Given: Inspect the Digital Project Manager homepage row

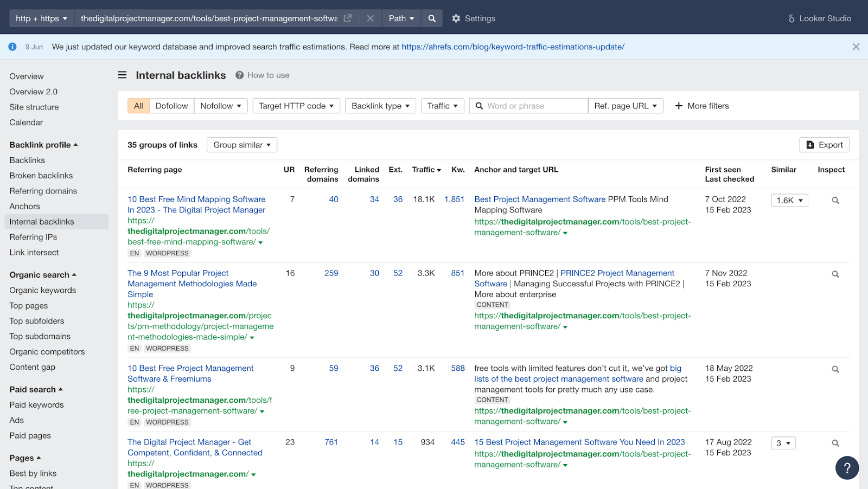Looking at the screenshot, I should click(x=835, y=443).
